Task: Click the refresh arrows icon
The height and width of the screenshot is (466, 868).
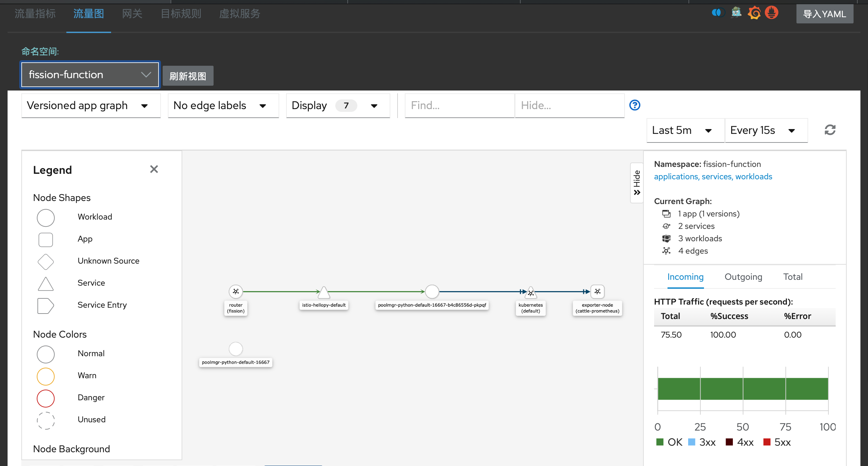Action: (x=830, y=130)
